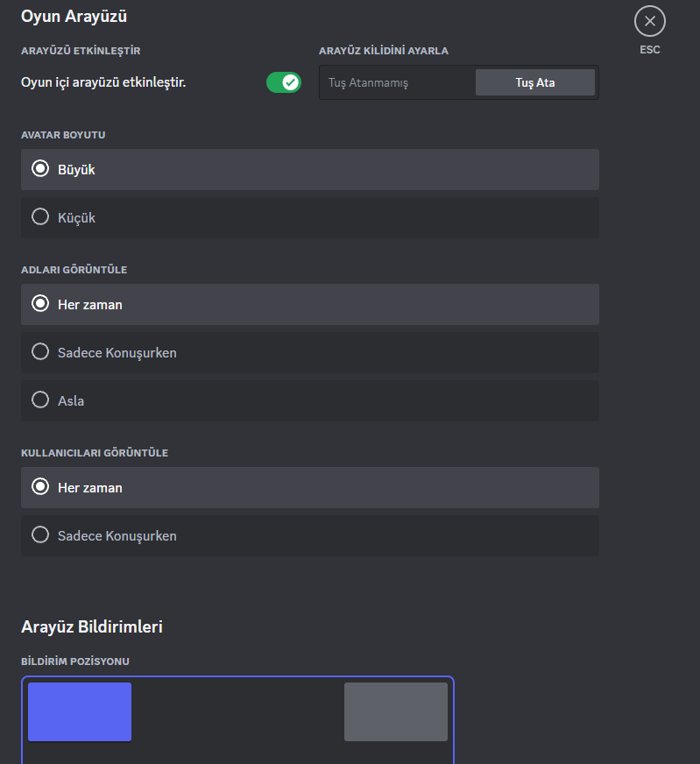Select Büyük avatar size
The width and height of the screenshot is (700, 764).
(x=310, y=170)
